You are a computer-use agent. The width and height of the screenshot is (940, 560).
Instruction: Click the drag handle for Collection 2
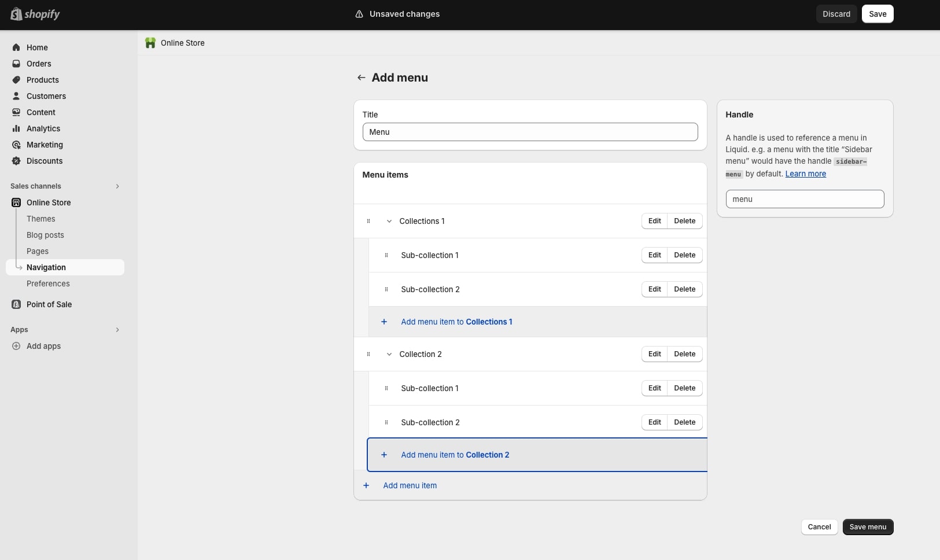(368, 354)
